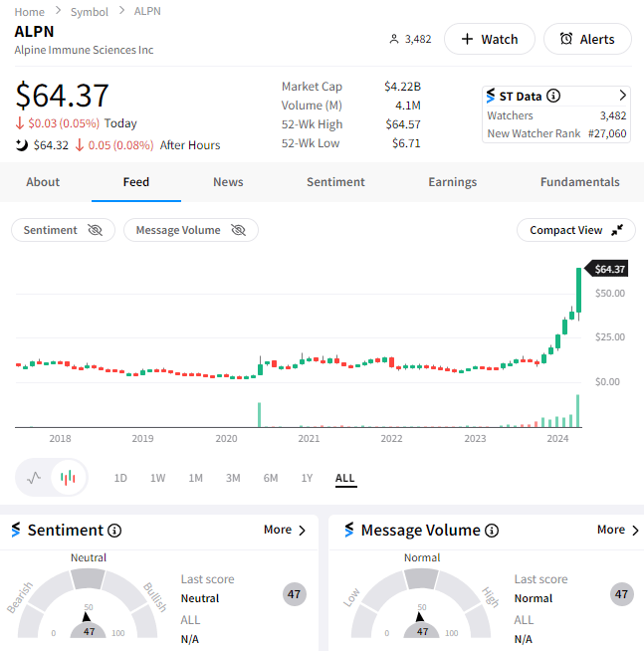The height and width of the screenshot is (651, 644).
Task: Click the ALPN breadcrumb link
Action: point(147,11)
